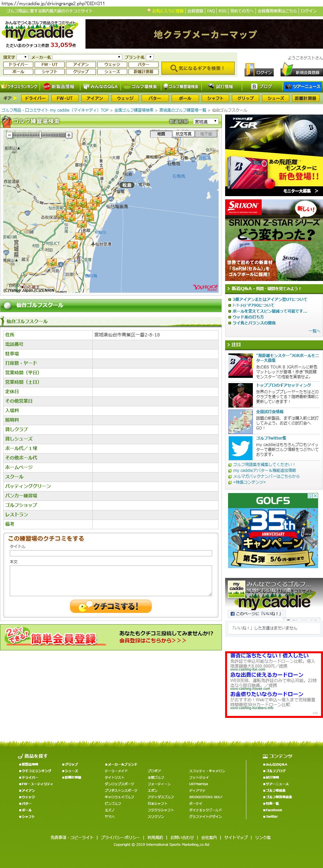Open サイトマップ footer link
This screenshot has width=323, height=868.
point(236,837)
